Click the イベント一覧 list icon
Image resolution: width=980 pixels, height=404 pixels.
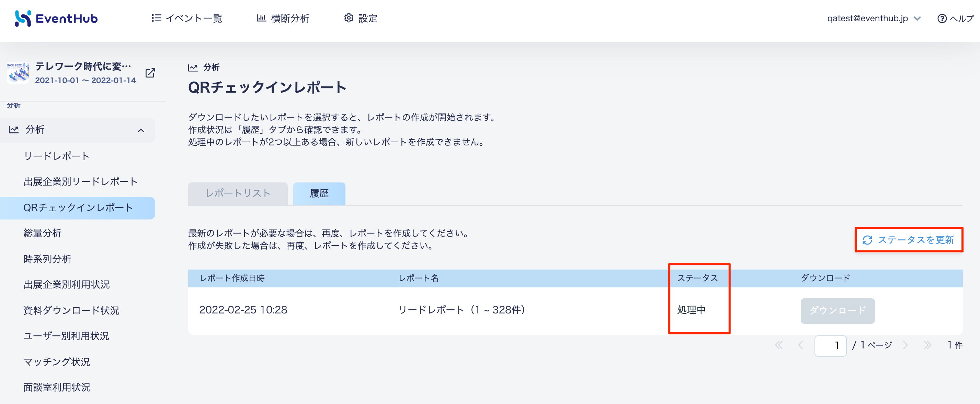156,18
